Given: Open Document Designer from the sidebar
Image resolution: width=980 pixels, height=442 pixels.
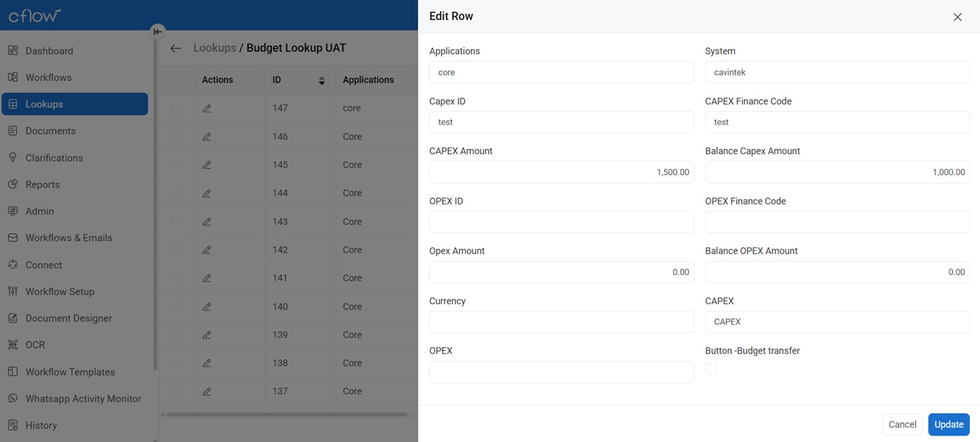Looking at the screenshot, I should [x=69, y=318].
